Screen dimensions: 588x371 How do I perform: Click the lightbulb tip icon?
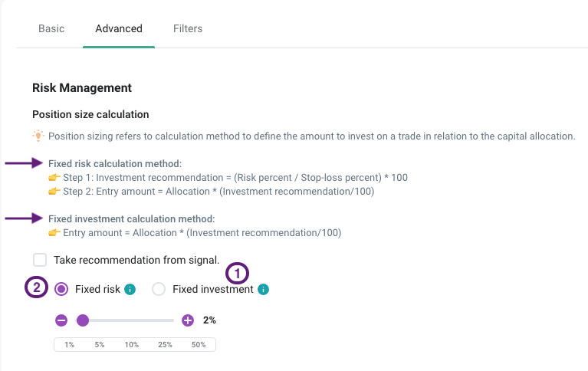click(x=38, y=136)
